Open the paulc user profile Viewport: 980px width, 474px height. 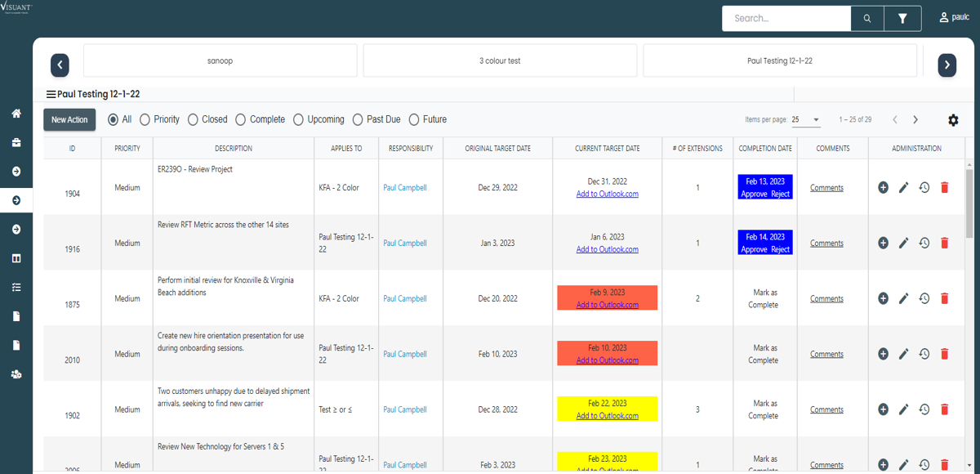click(955, 17)
